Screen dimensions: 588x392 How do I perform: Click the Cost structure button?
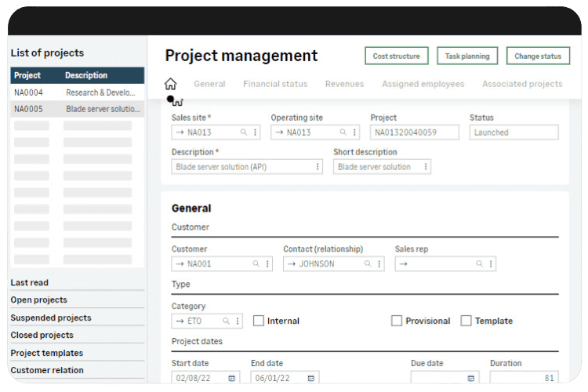click(396, 56)
